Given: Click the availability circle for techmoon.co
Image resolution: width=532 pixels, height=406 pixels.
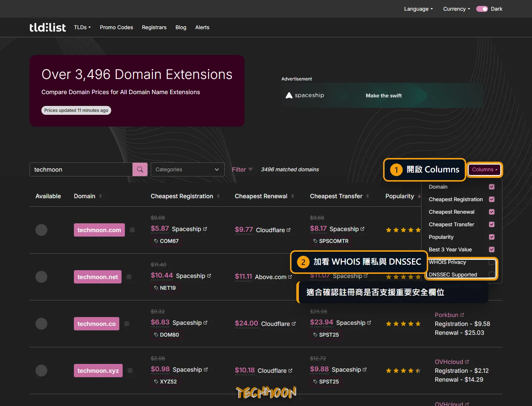Looking at the screenshot, I should [41, 324].
